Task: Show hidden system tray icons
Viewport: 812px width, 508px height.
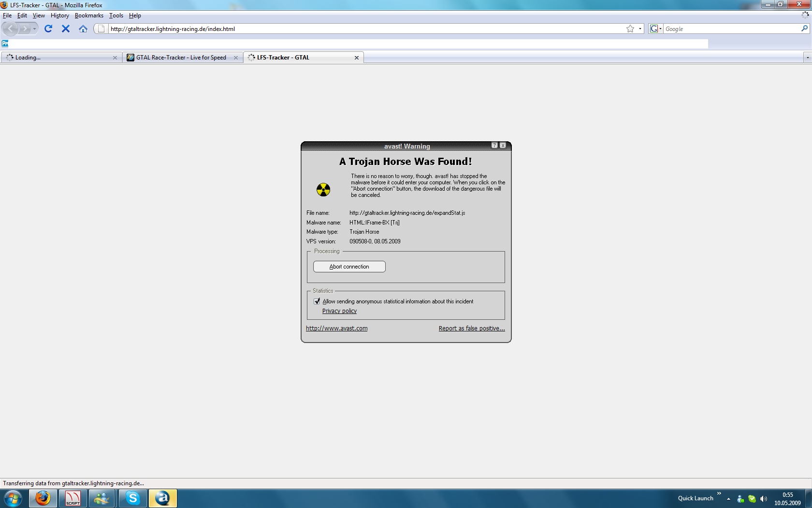Action: [x=728, y=499]
